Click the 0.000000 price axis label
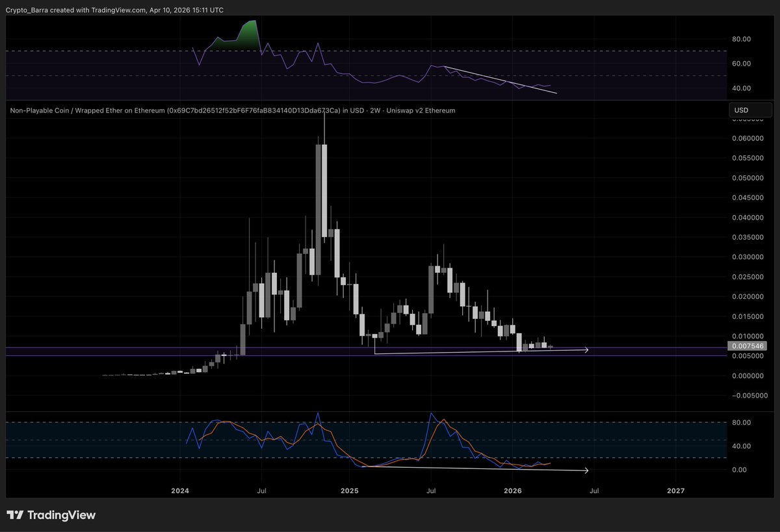The height and width of the screenshot is (532, 780). (x=747, y=376)
